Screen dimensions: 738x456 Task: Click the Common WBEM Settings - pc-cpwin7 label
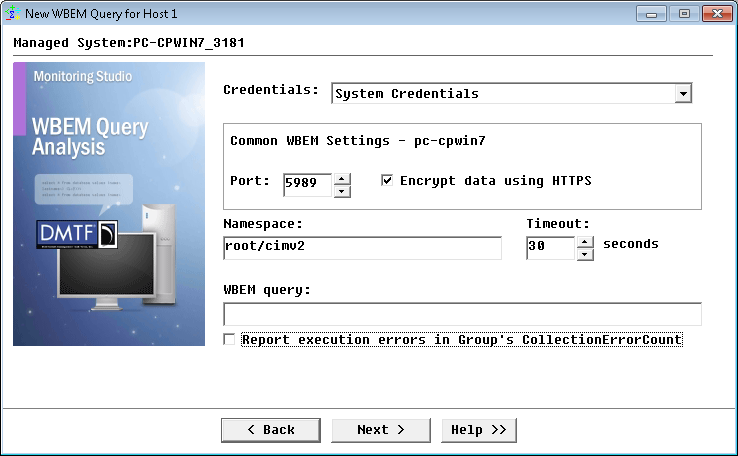point(358,141)
